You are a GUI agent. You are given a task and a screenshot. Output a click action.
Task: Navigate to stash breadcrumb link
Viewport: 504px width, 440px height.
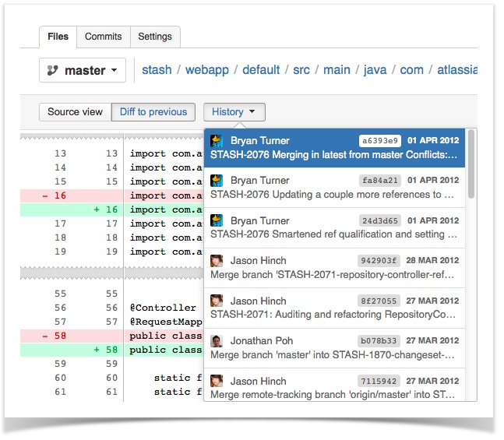pos(157,70)
